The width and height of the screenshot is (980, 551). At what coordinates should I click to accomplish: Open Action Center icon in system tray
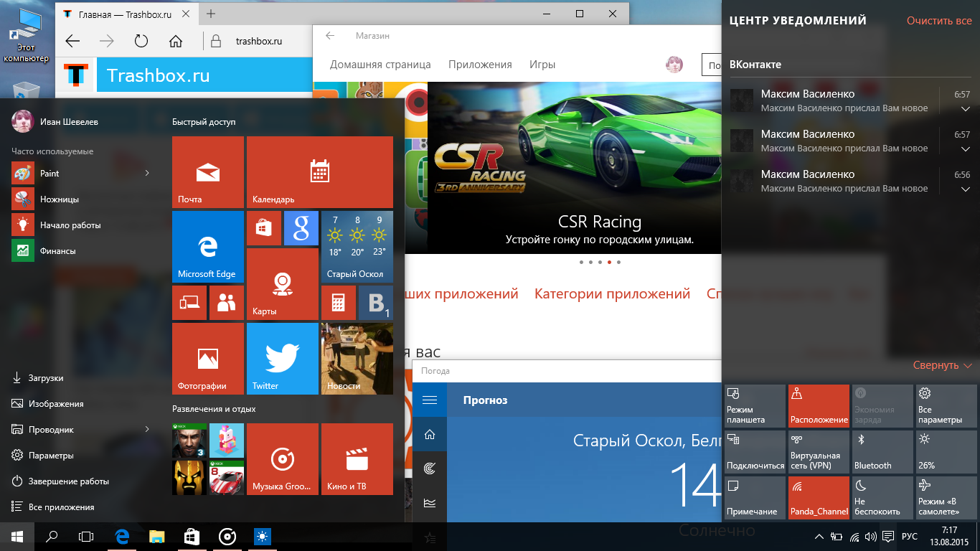click(887, 537)
